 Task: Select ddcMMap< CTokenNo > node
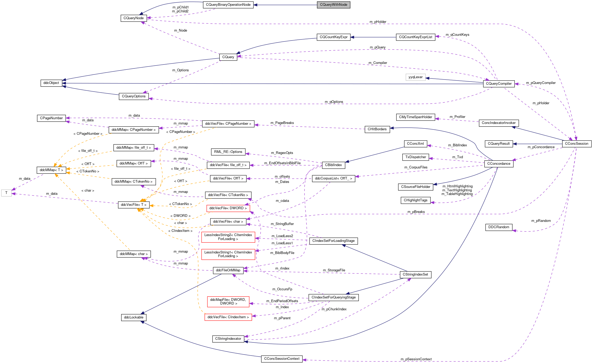click(x=134, y=182)
